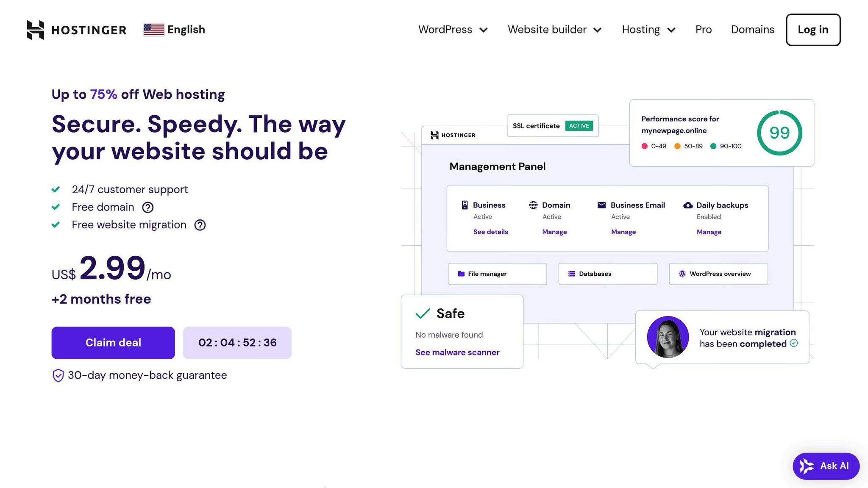
Task: Click the Free domain help question icon
Action: (147, 207)
